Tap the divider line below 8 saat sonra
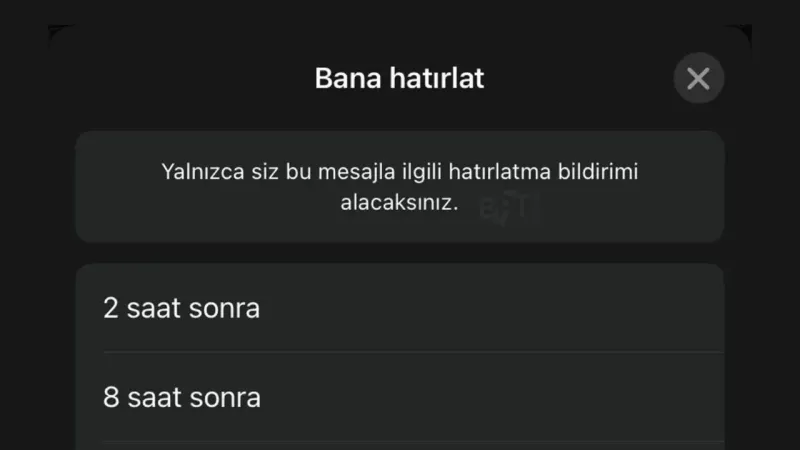The image size is (800, 450). pos(412,441)
